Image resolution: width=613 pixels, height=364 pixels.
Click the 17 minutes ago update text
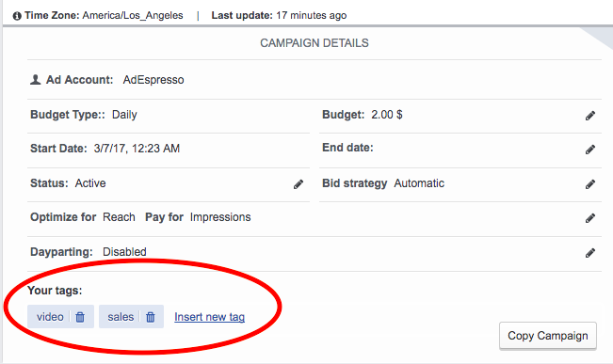point(311,16)
